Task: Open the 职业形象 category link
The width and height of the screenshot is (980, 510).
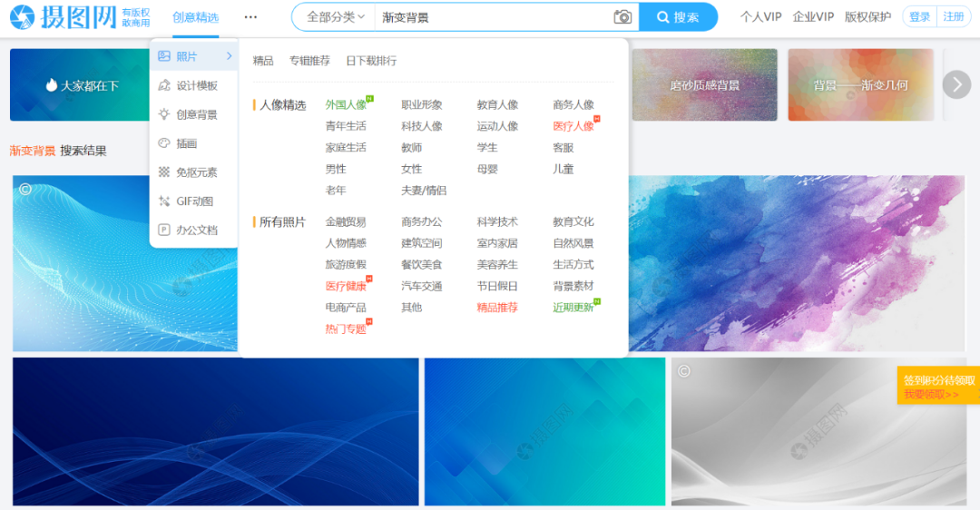Action: pyautogui.click(x=421, y=105)
